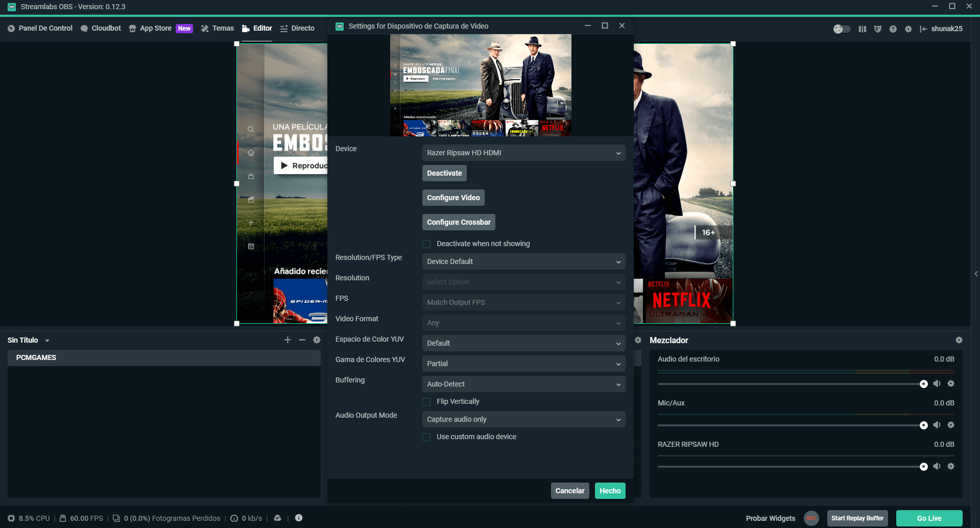Open Gama de Colores YUV dropdown
This screenshot has height=528, width=980.
pos(523,364)
